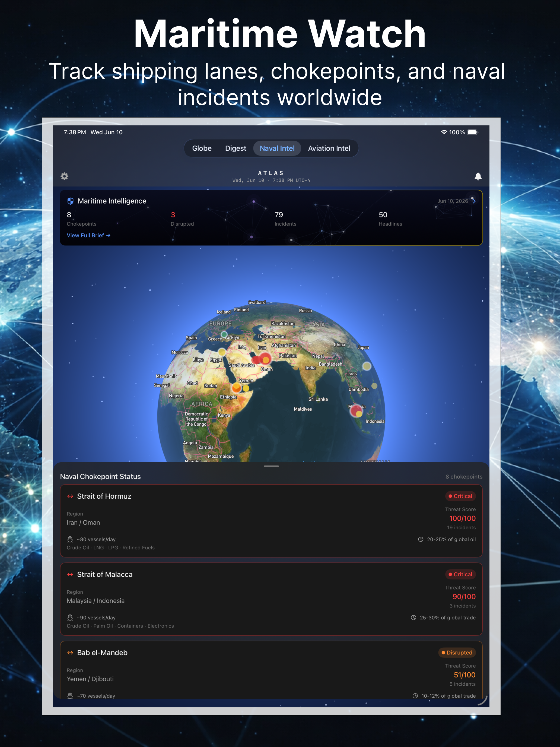Tap the Yemen / Djibouti region text
Screen dimensions: 560x747
[x=90, y=679]
